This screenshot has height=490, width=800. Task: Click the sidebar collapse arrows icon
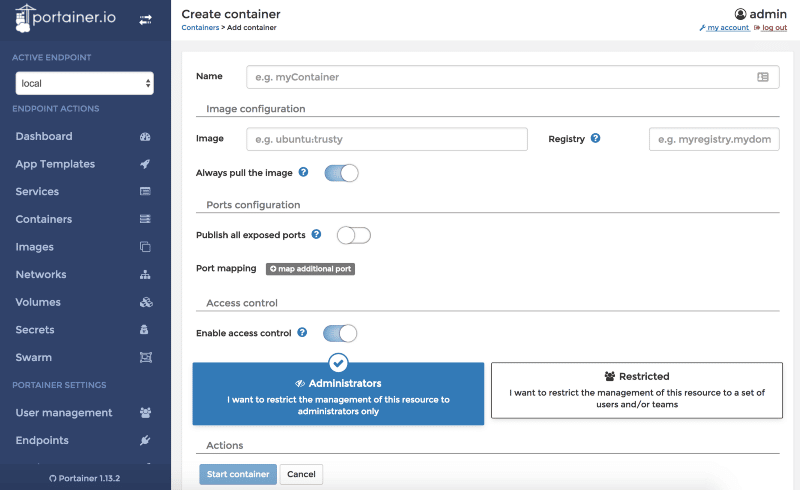click(x=145, y=20)
